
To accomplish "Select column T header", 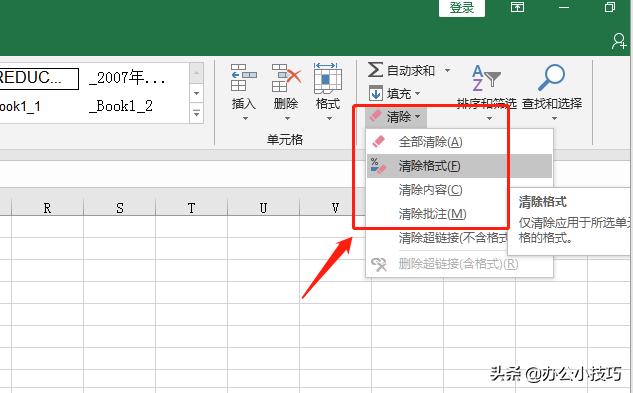I will [191, 208].
